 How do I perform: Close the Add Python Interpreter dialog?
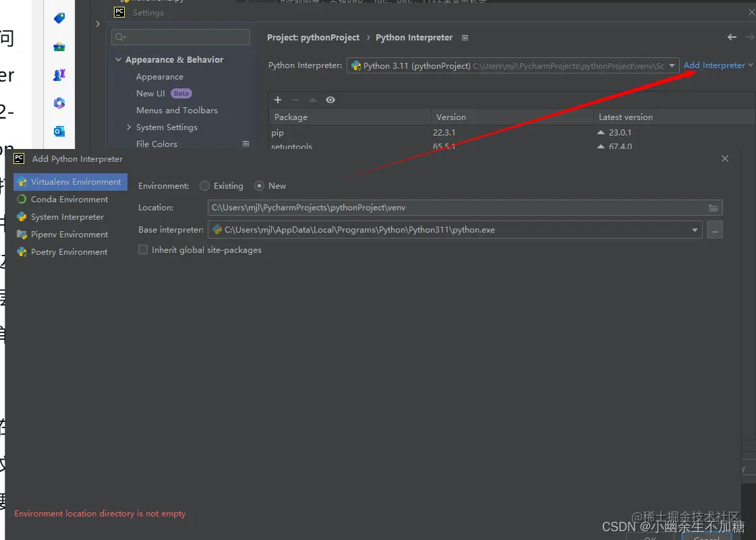(x=725, y=158)
